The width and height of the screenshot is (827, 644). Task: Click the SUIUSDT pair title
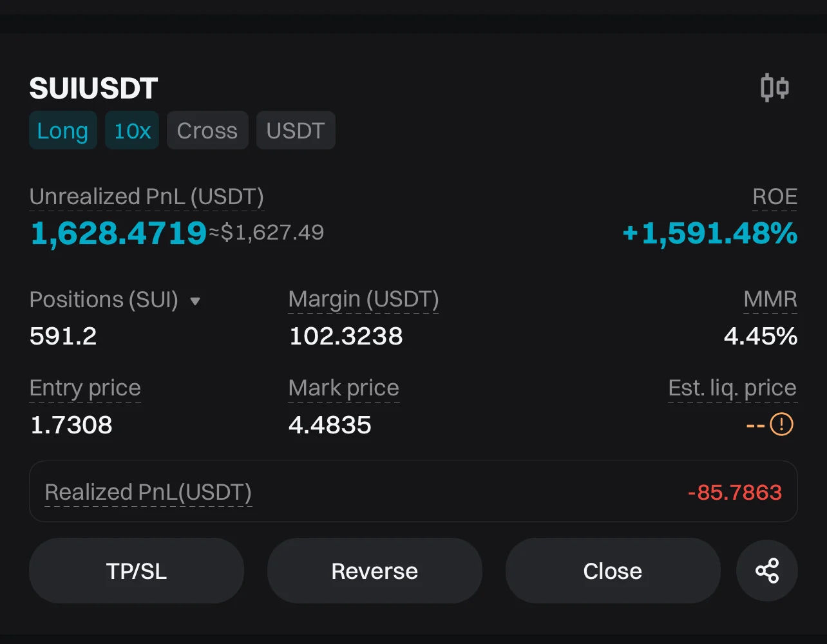click(x=93, y=88)
